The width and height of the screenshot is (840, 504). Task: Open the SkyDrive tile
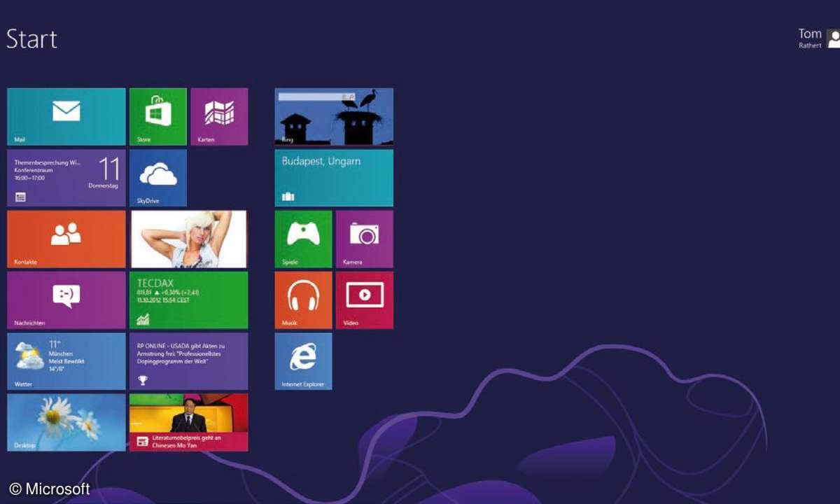(158, 178)
